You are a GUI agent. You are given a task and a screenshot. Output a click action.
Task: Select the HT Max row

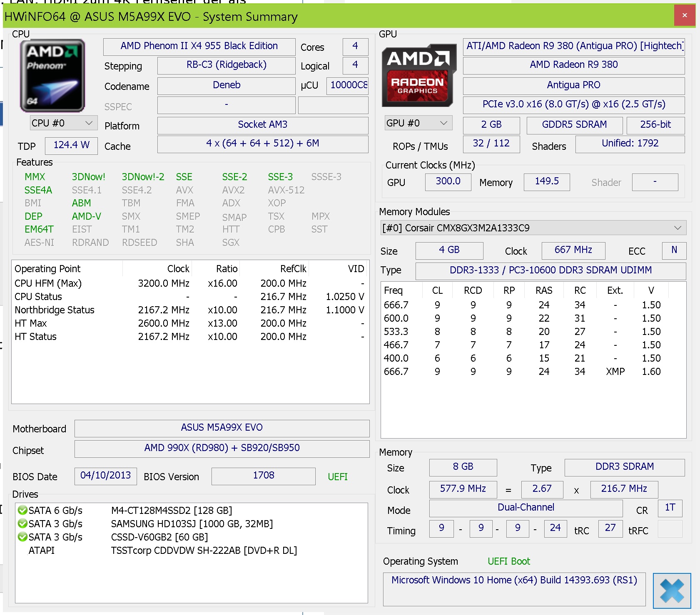[x=190, y=323]
